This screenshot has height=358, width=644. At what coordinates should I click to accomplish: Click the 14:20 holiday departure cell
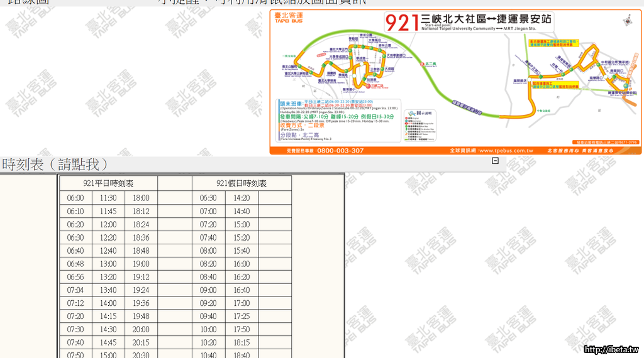pyautogui.click(x=241, y=198)
